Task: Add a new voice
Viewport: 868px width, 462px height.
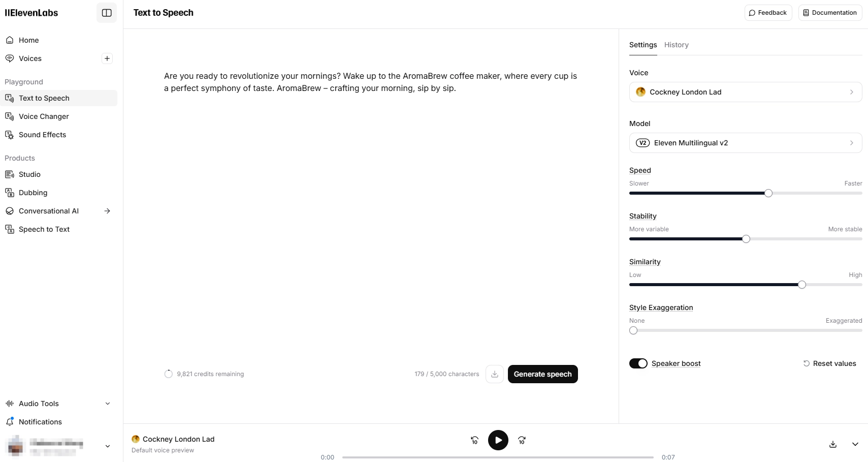Action: click(x=107, y=58)
